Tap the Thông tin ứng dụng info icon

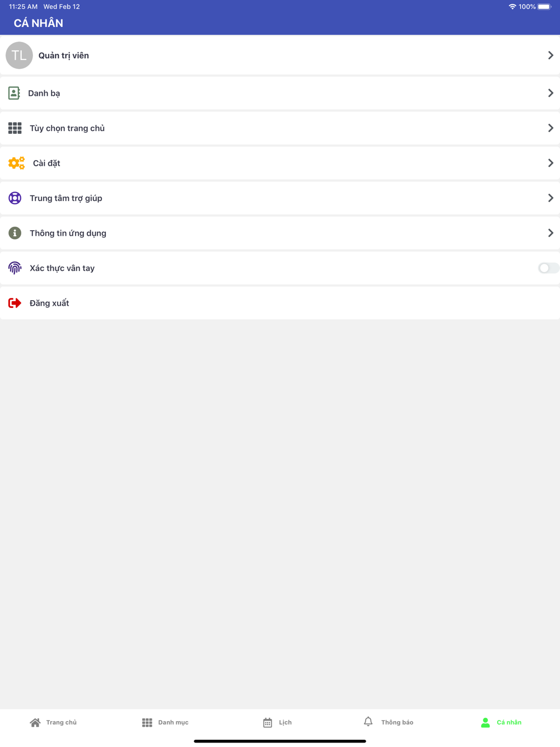point(15,233)
